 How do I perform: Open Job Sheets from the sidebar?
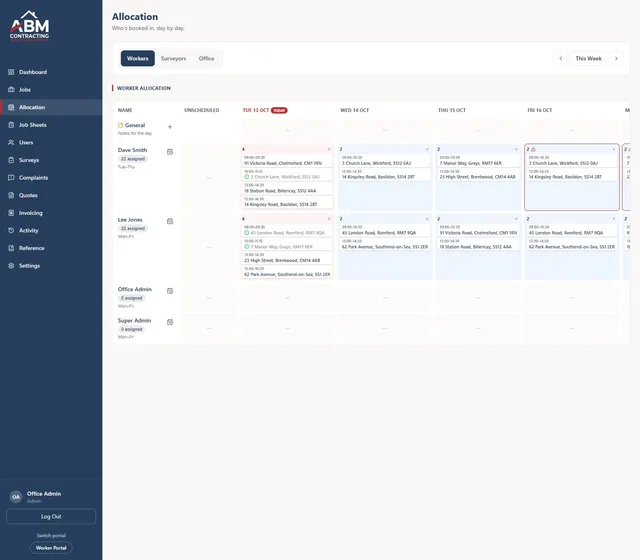[51, 125]
